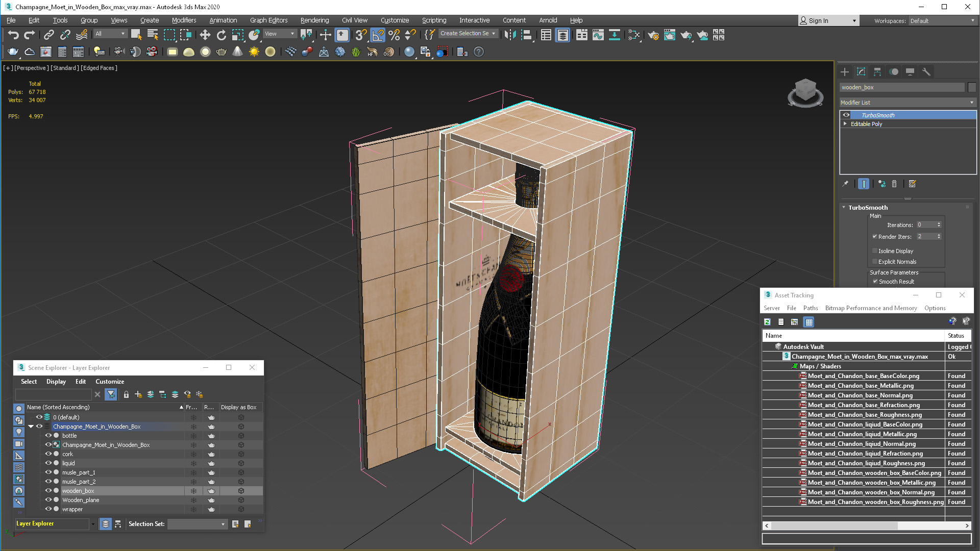Click the object color swatch beside wooden_box
The height and width of the screenshot is (551, 980).
coord(972,88)
